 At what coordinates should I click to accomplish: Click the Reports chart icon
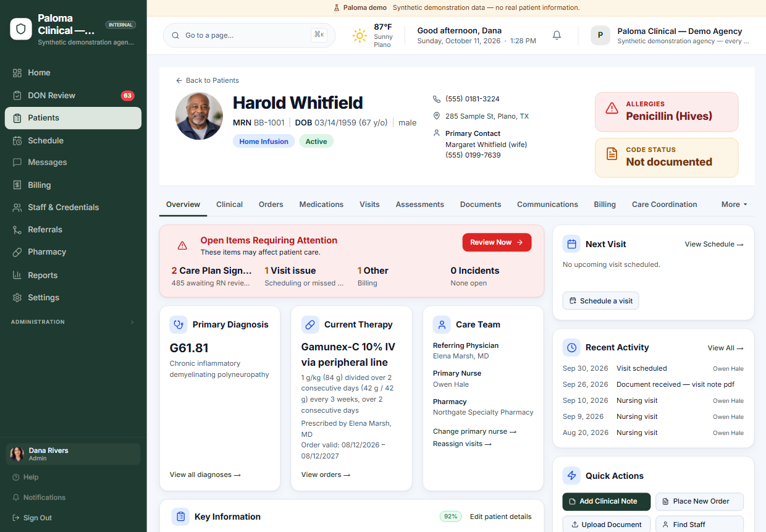[17, 276]
